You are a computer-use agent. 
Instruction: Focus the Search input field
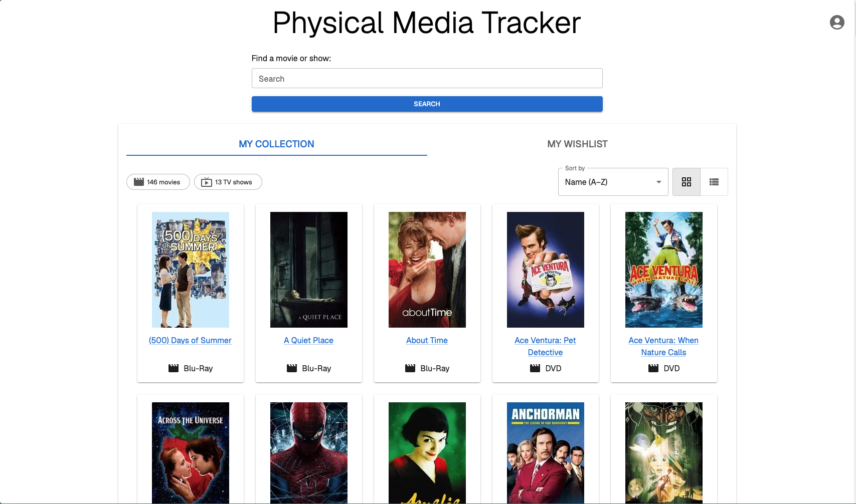tap(427, 79)
